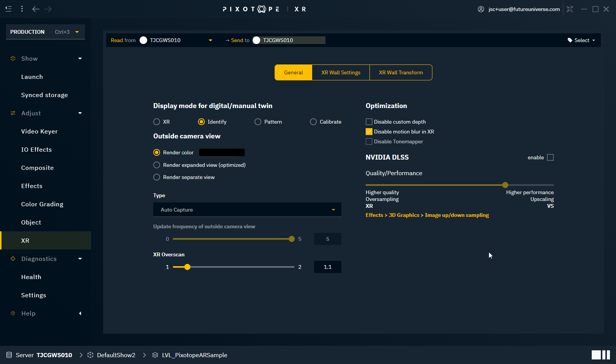Follow Effects > 3D Graphics > Image sampling link
This screenshot has height=364, width=616.
(x=427, y=215)
